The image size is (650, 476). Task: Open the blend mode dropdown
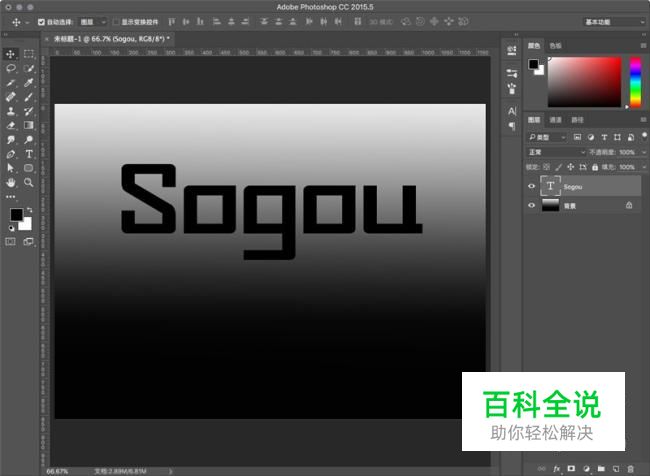tap(556, 152)
